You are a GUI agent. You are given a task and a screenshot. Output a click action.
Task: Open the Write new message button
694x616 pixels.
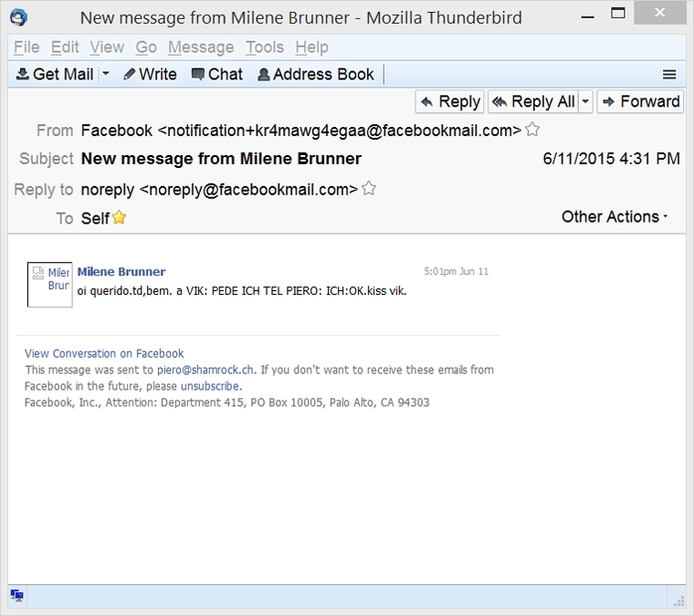coord(150,74)
